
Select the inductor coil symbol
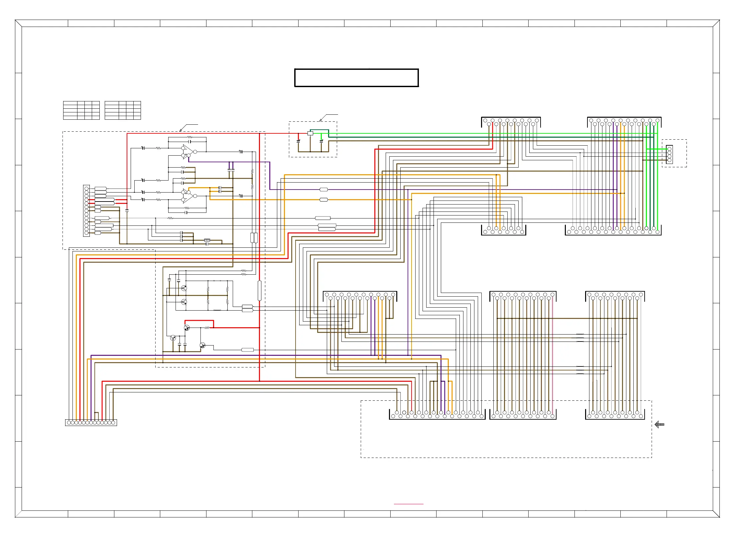pos(207,240)
